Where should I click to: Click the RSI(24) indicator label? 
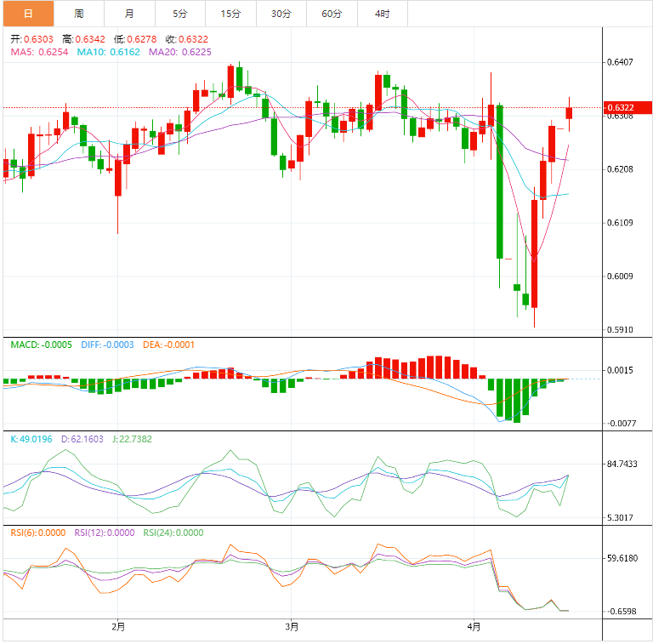coord(173,533)
